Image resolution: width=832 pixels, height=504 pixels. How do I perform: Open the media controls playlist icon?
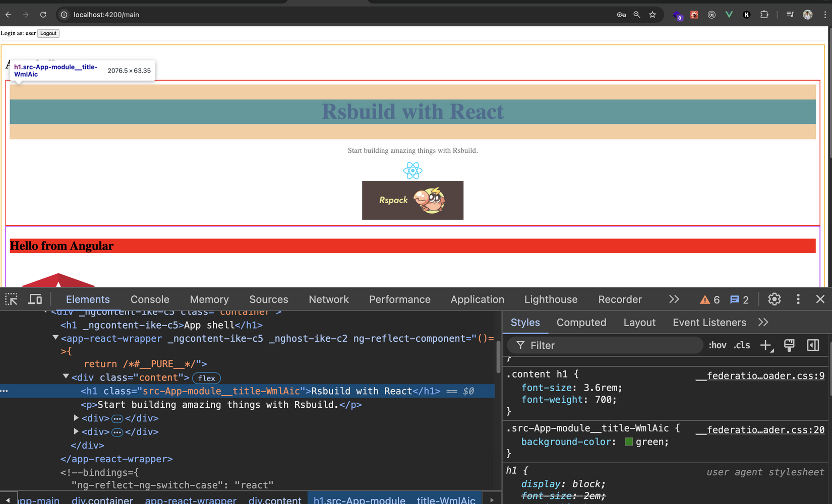[790, 15]
